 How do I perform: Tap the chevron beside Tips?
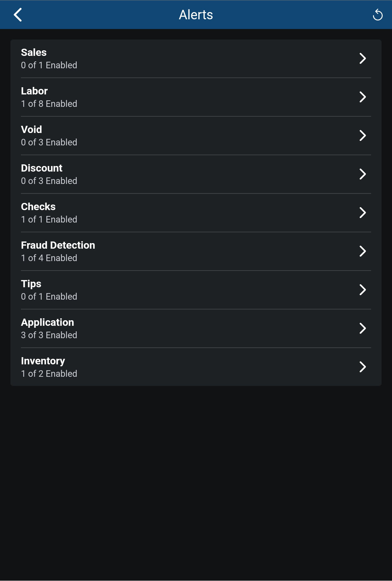tap(362, 290)
